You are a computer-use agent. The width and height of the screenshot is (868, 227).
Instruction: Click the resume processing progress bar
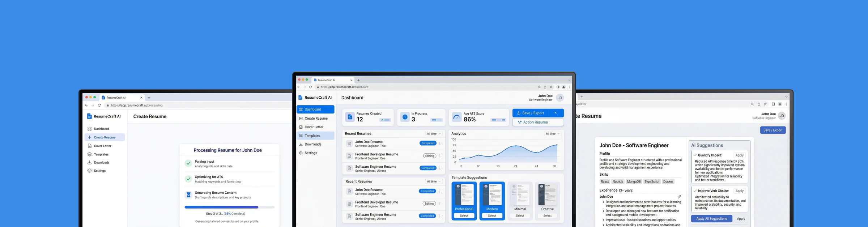[229, 207]
